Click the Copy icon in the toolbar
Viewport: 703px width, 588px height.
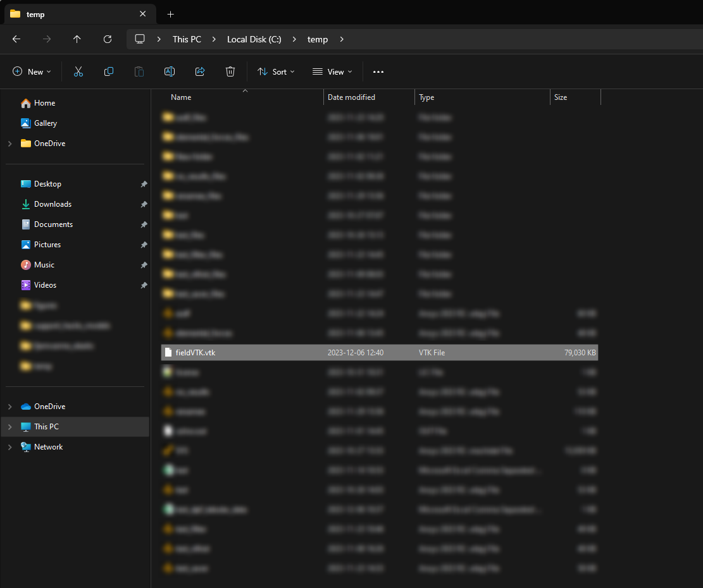click(x=109, y=71)
